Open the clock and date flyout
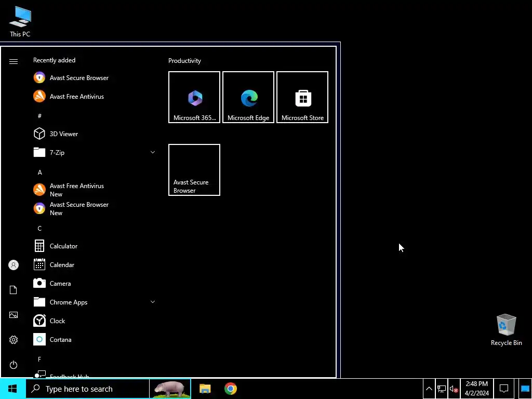This screenshot has width=532, height=399. coord(477,389)
